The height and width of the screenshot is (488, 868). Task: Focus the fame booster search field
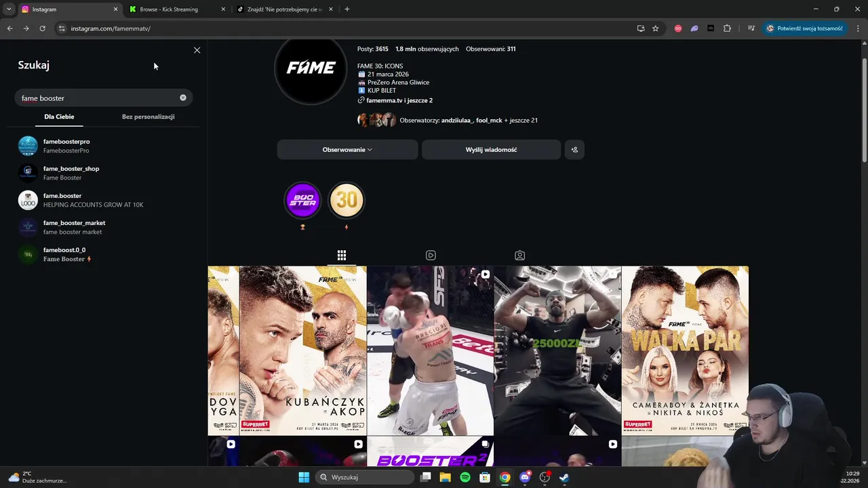103,98
